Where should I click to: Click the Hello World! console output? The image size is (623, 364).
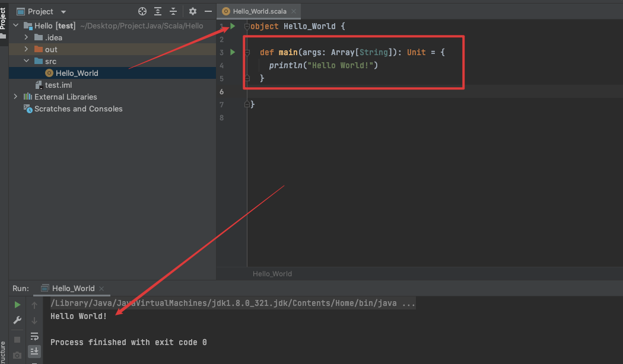click(x=79, y=317)
